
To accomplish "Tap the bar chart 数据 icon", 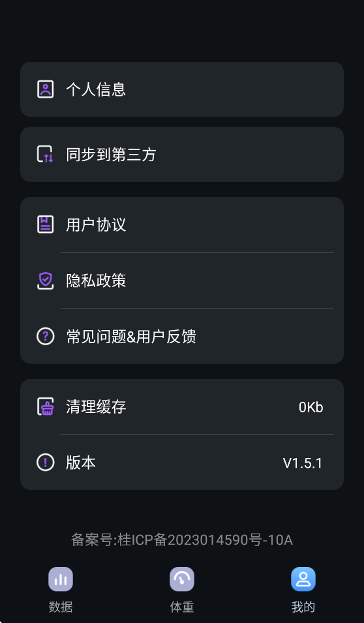I will coord(61,579).
